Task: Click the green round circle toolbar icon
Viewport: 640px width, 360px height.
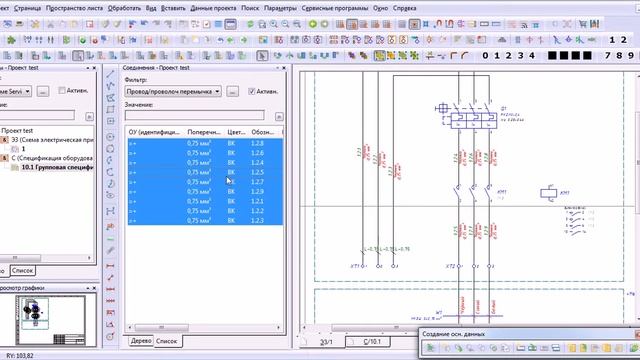Action: [313, 24]
